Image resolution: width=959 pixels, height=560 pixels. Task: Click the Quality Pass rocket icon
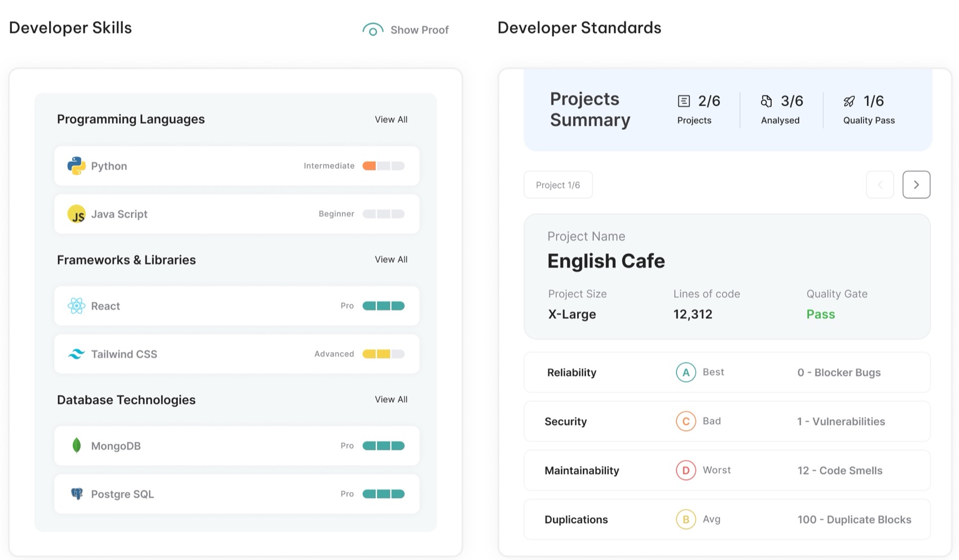coord(849,101)
